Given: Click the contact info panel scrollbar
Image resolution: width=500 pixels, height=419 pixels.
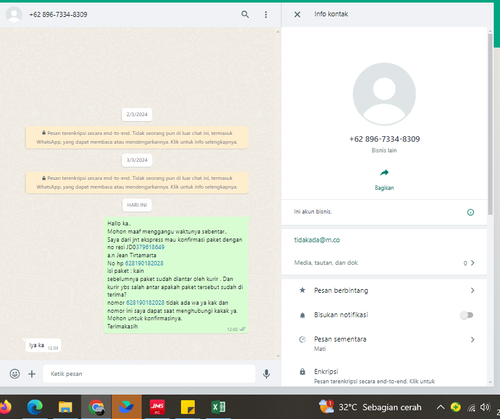Looking at the screenshot, I should click(490, 123).
